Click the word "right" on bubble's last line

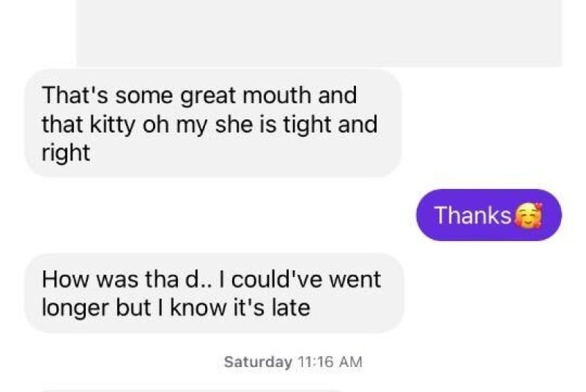pyautogui.click(x=65, y=154)
